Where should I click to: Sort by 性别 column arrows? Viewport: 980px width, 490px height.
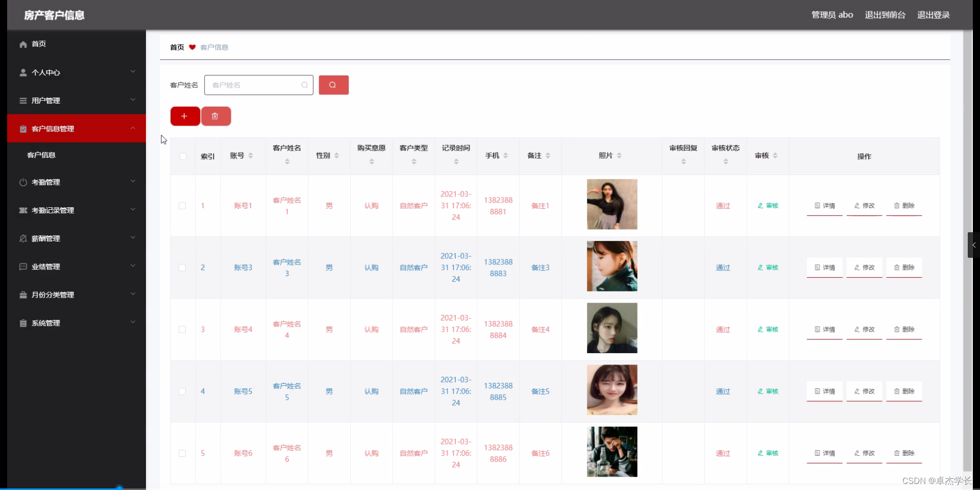[336, 156]
